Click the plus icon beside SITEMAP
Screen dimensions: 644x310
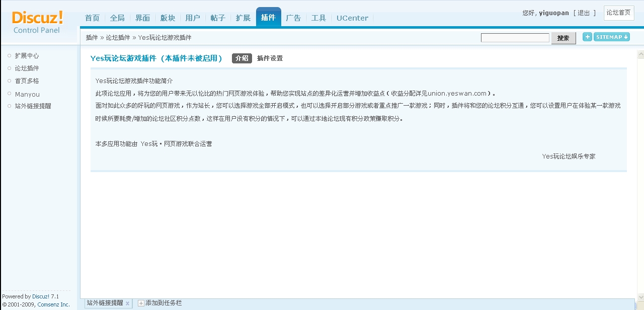pyautogui.click(x=587, y=37)
